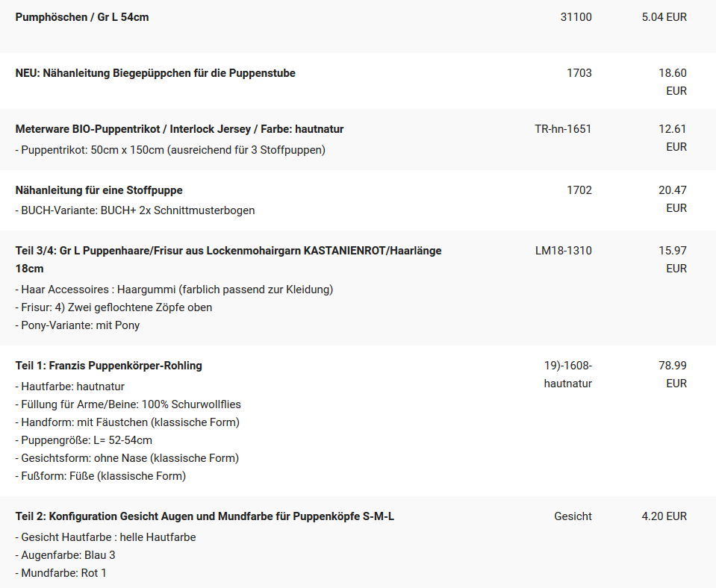The height and width of the screenshot is (588, 716).
Task: Select the Nähanleitung Biegepüppchen product name
Action: pyautogui.click(x=155, y=73)
